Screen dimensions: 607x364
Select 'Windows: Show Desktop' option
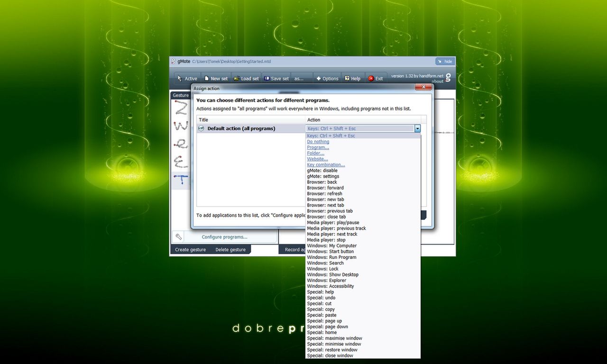(363, 275)
